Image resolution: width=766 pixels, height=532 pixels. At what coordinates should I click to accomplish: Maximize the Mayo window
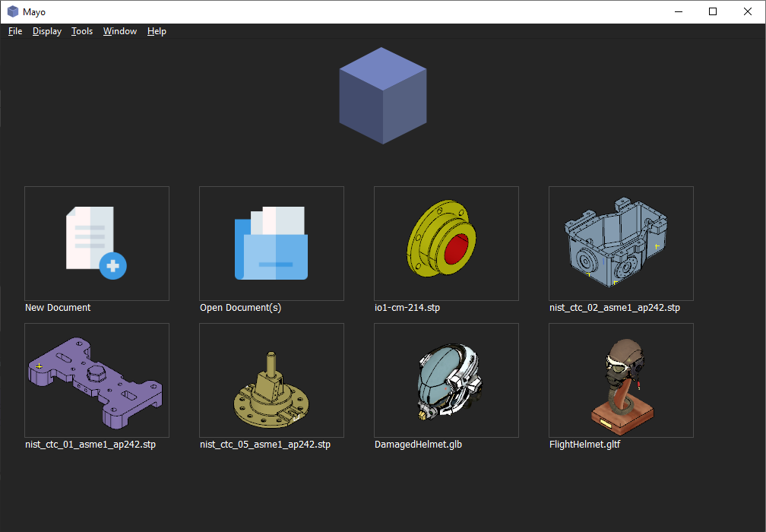coord(713,11)
